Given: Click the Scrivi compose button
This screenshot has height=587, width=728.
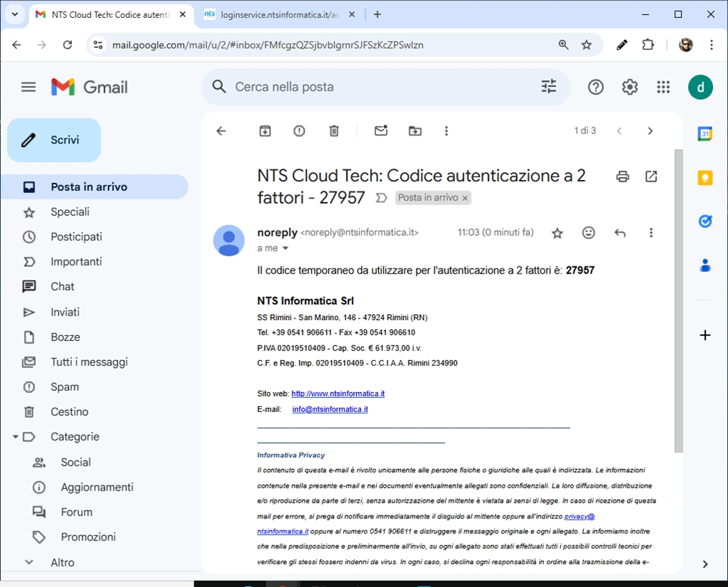Looking at the screenshot, I should pyautogui.click(x=54, y=140).
